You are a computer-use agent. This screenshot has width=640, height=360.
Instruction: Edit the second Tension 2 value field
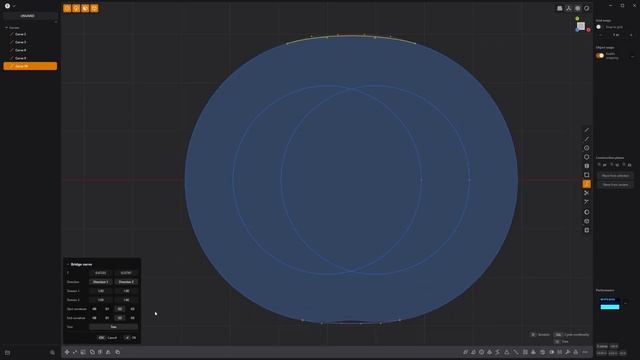(126, 300)
